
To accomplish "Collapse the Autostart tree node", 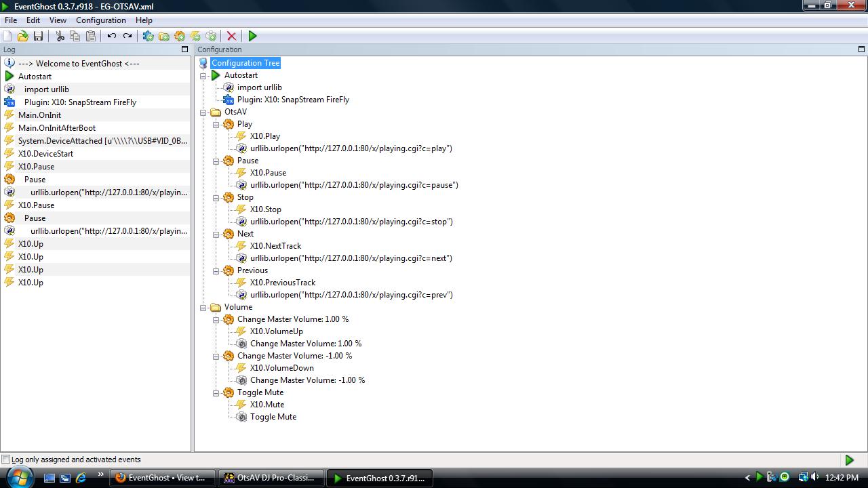I will tap(203, 75).
